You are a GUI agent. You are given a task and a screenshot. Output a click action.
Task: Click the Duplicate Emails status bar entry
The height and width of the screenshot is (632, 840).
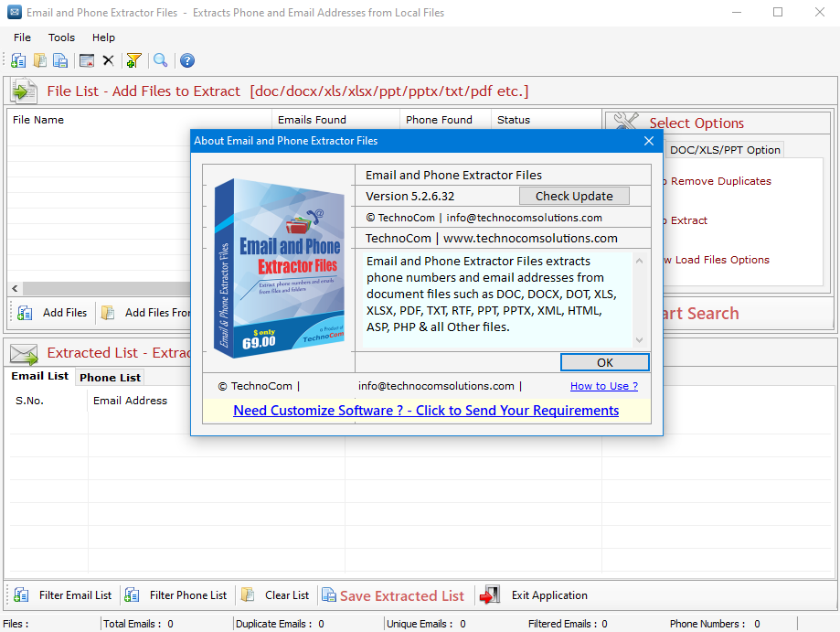(280, 624)
